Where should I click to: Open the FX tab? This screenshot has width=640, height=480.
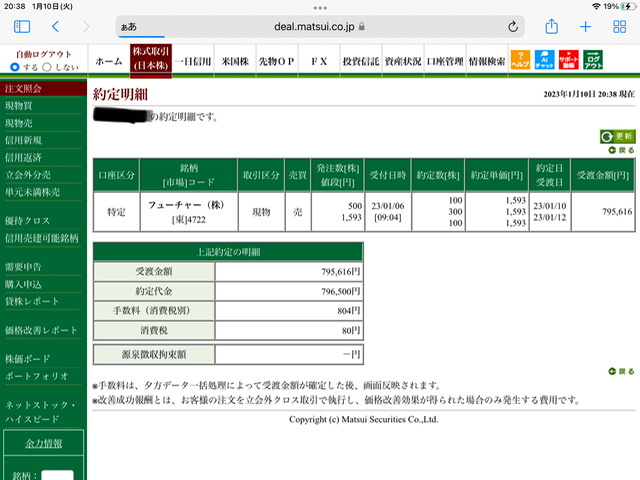[x=319, y=61]
